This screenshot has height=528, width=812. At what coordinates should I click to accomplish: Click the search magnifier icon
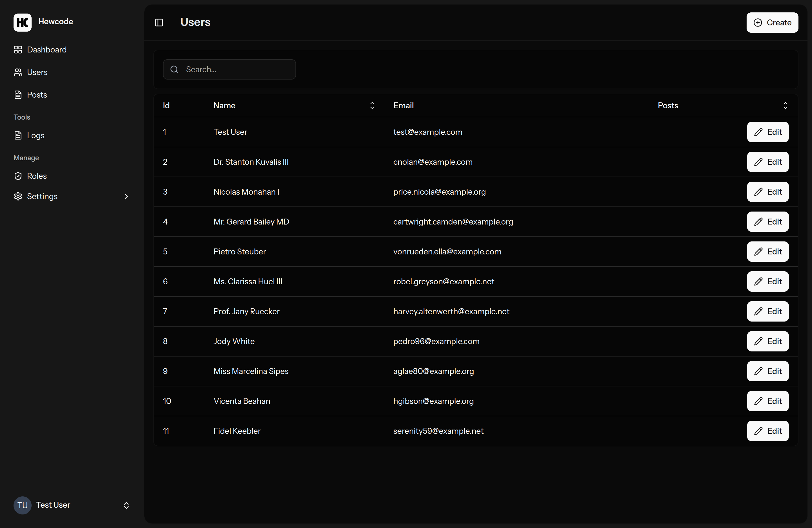(x=174, y=69)
